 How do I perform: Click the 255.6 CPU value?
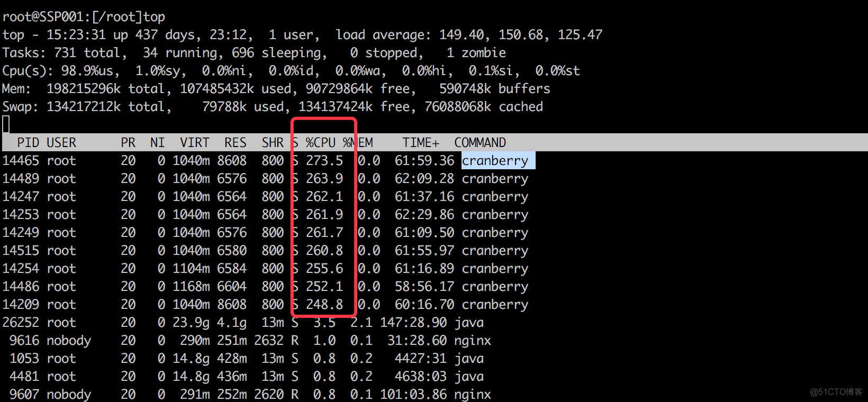(x=324, y=269)
